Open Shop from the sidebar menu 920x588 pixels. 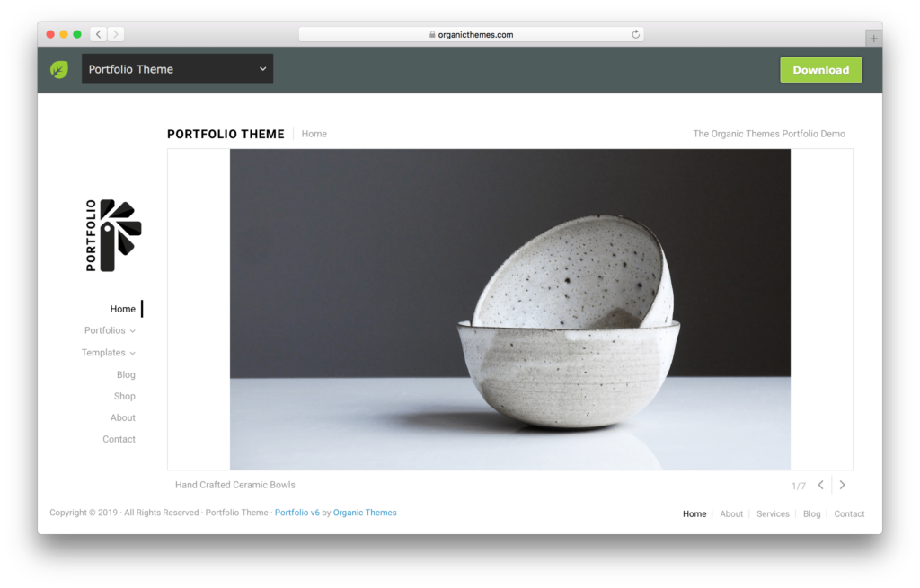(124, 396)
